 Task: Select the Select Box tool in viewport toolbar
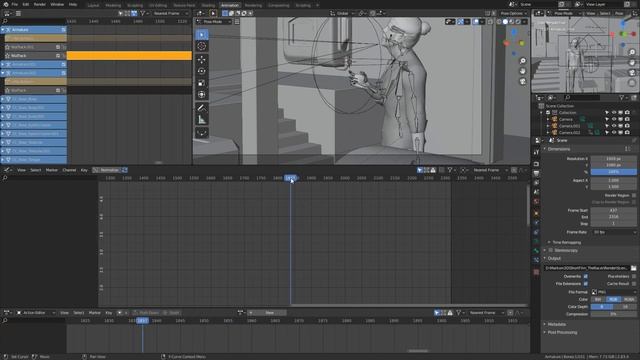pyautogui.click(x=202, y=35)
